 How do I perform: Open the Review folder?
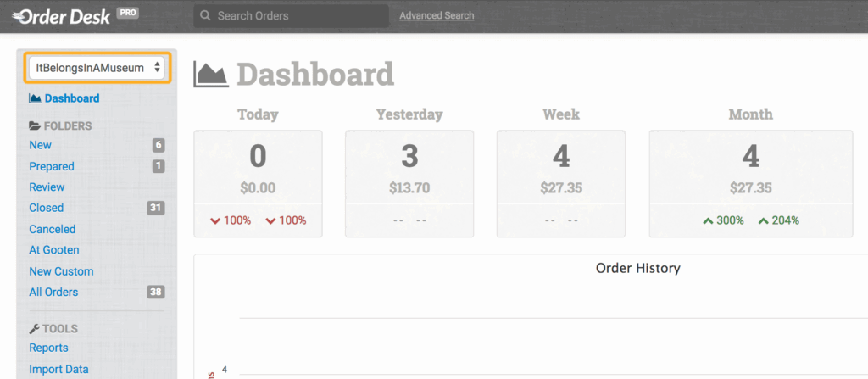pyautogui.click(x=47, y=187)
